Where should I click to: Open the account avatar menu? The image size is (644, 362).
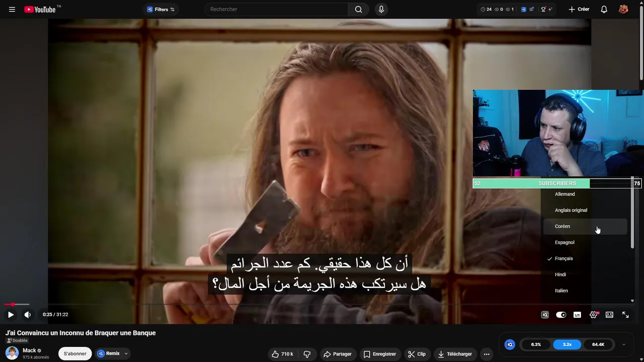click(623, 10)
